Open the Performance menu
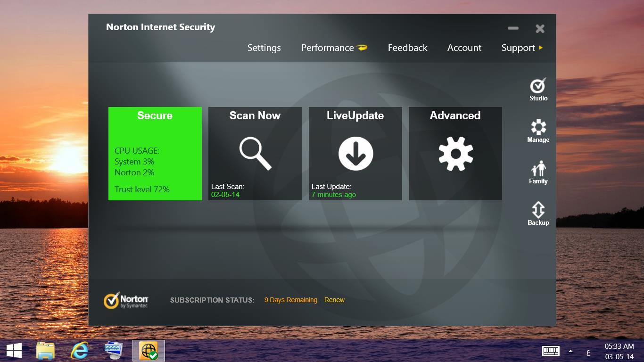 pos(327,48)
